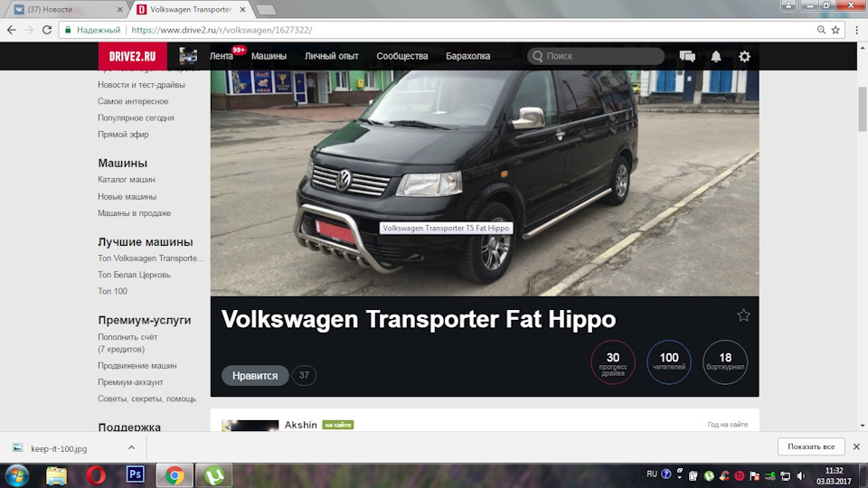Click the 30 прогресс драйва circle
868x488 pixels.
[613, 362]
